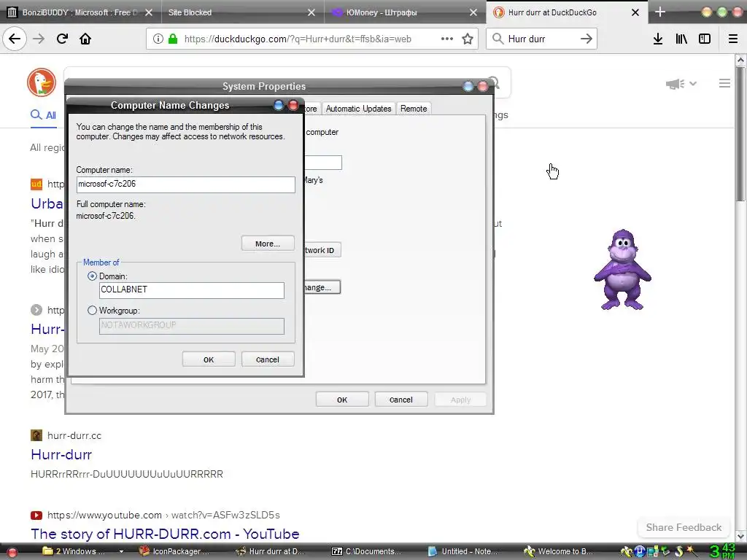Screen dimensions: 747x560
Task: Click the hurr-durr.cc result favicon
Action: point(36,435)
